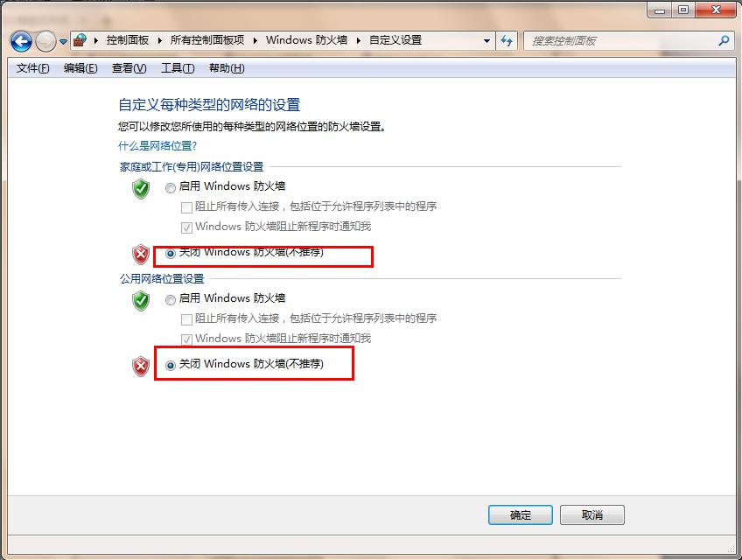The height and width of the screenshot is (560, 742).
Task: Open the 查看(V) menu
Action: [129, 68]
